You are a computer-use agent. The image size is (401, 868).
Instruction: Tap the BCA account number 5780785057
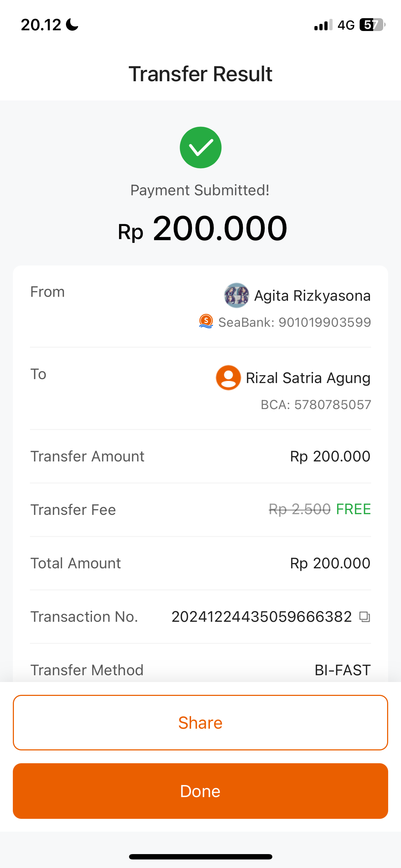pos(316,405)
